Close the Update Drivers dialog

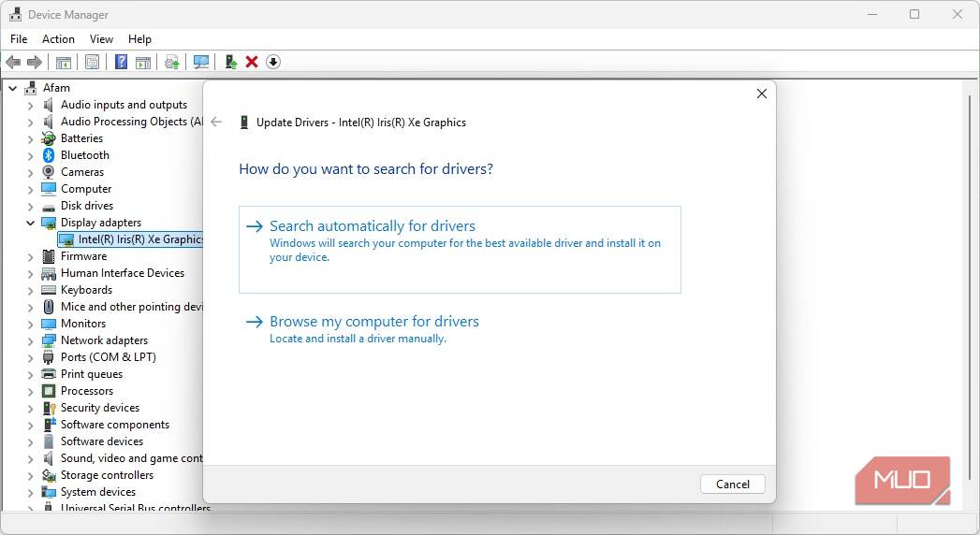761,94
